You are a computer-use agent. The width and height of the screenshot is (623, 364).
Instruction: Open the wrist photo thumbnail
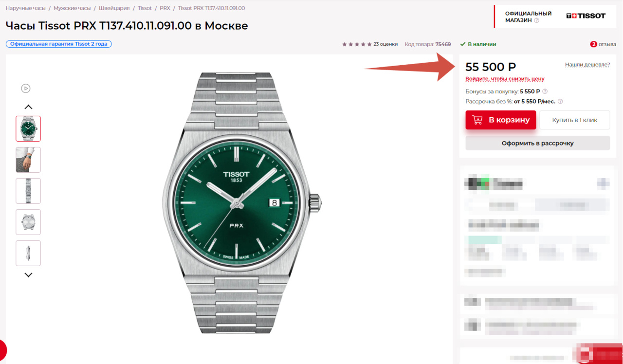[28, 160]
